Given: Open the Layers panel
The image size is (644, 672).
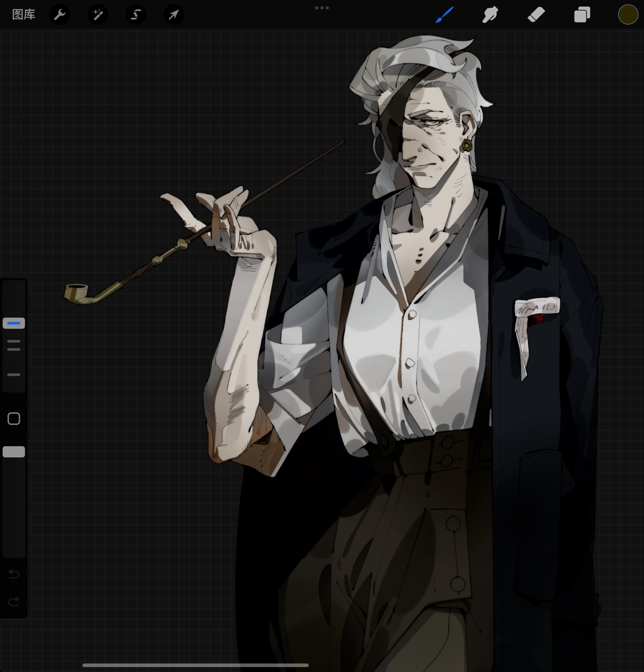Looking at the screenshot, I should 582,15.
